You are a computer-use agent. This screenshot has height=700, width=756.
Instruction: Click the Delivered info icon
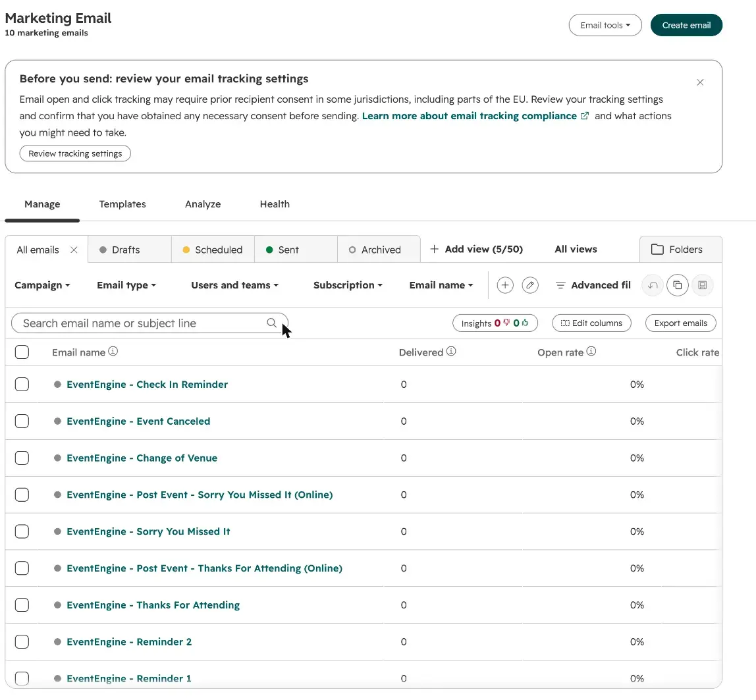tap(451, 352)
